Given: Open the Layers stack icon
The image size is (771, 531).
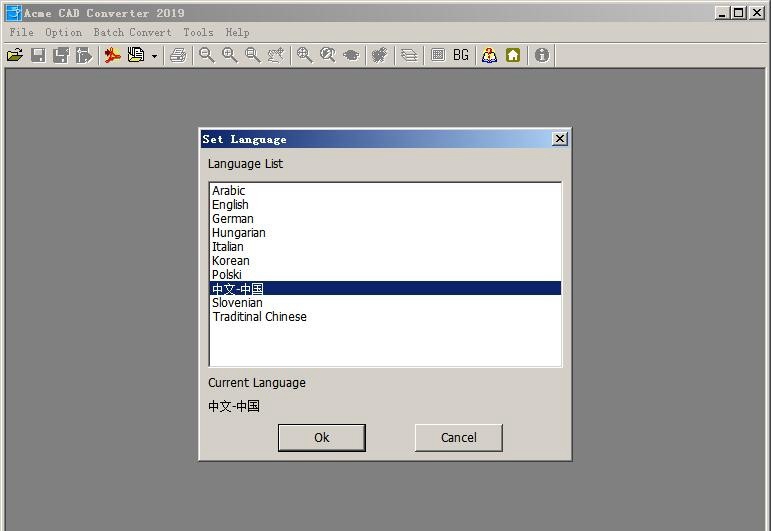Looking at the screenshot, I should 409,55.
